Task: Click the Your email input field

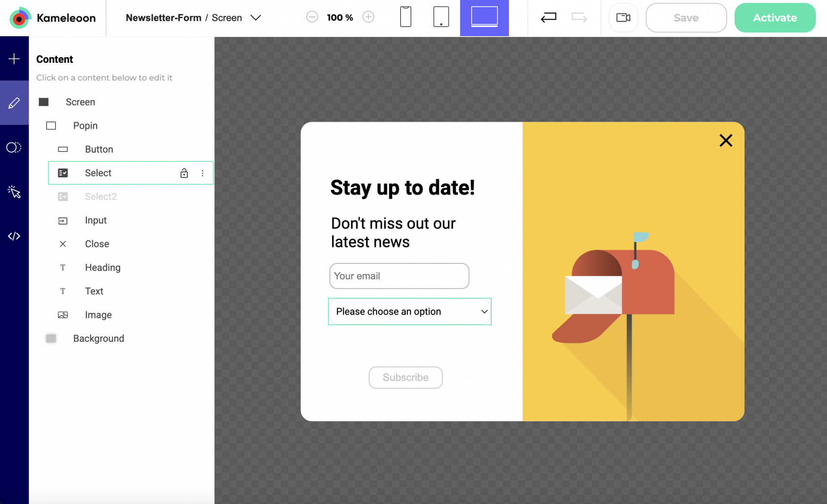Action: point(399,276)
